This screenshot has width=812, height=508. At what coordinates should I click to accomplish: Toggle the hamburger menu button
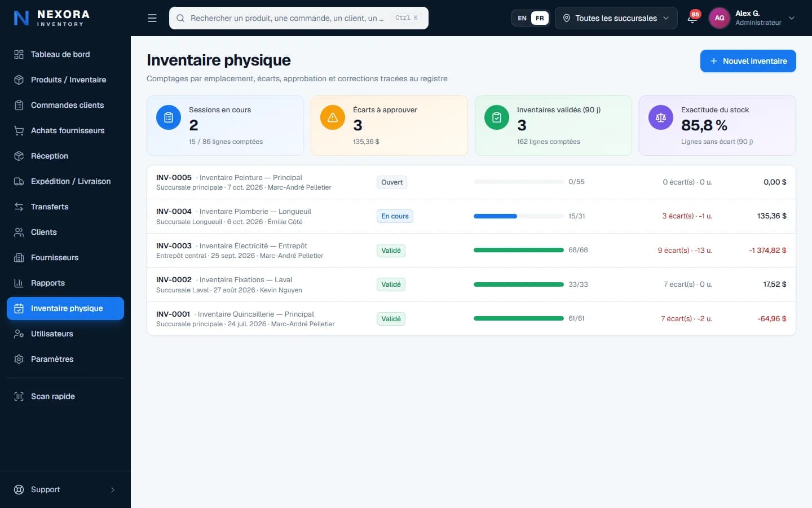[x=152, y=18]
